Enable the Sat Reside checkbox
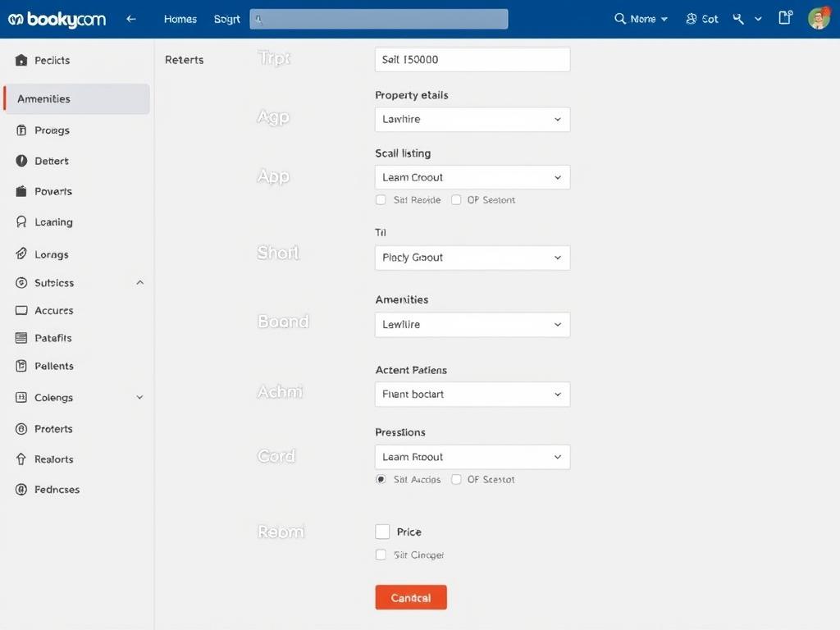Screen dimensions: 840x630 [381, 199]
